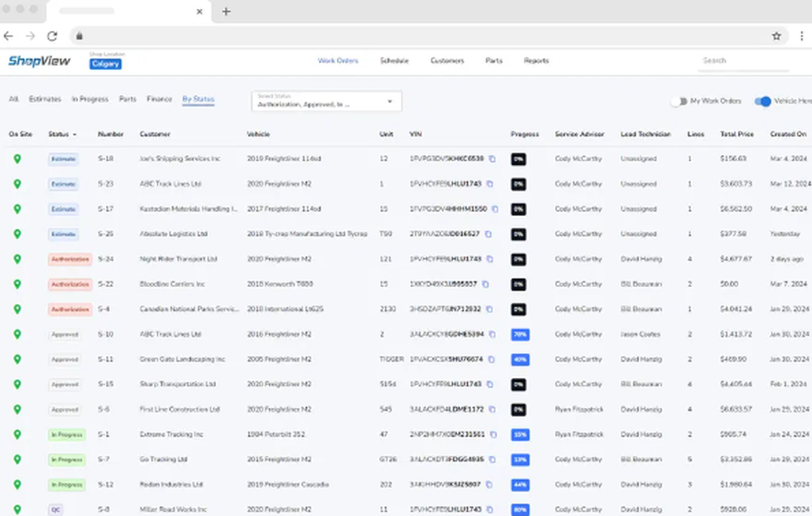Copy the VIN for work order S-24

click(490, 259)
